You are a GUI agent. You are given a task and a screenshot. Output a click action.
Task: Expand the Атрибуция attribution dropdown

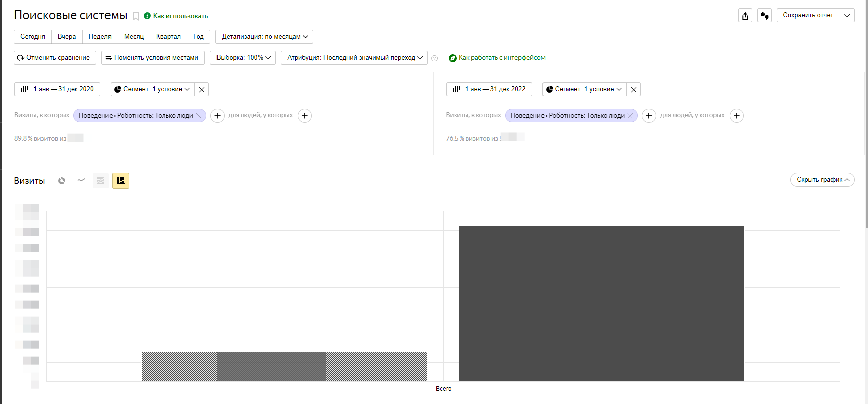pyautogui.click(x=354, y=58)
